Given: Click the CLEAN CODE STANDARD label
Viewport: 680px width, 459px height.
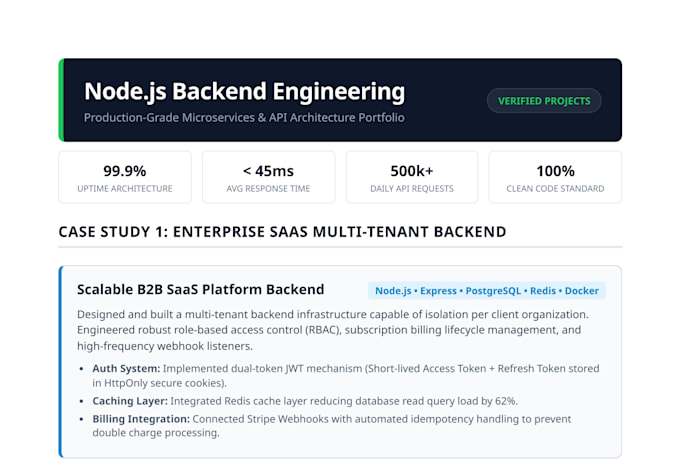Looking at the screenshot, I should click(x=556, y=189).
